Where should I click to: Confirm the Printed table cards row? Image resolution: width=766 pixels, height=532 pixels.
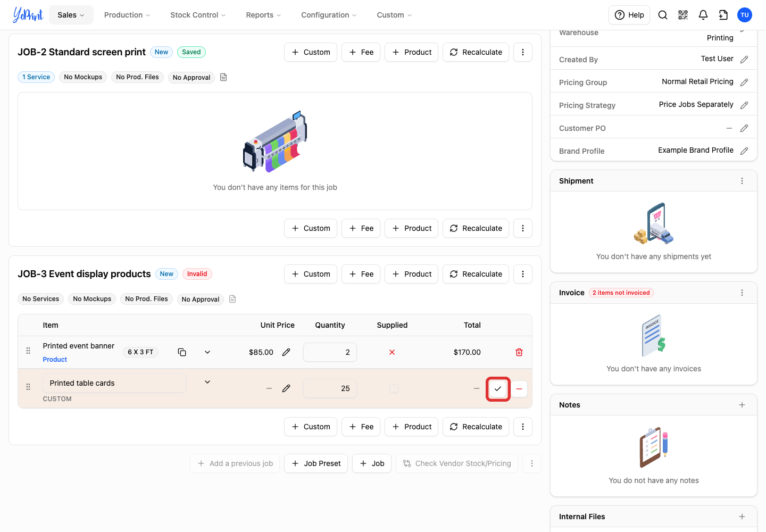click(498, 389)
